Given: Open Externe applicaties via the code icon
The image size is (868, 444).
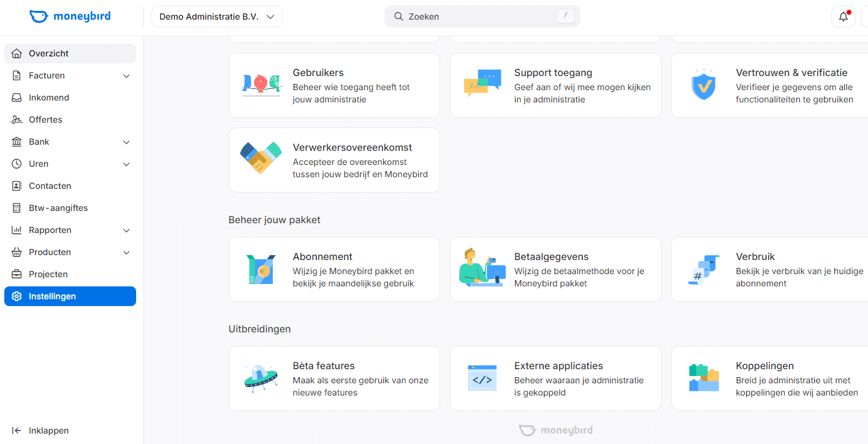Looking at the screenshot, I should pos(482,378).
